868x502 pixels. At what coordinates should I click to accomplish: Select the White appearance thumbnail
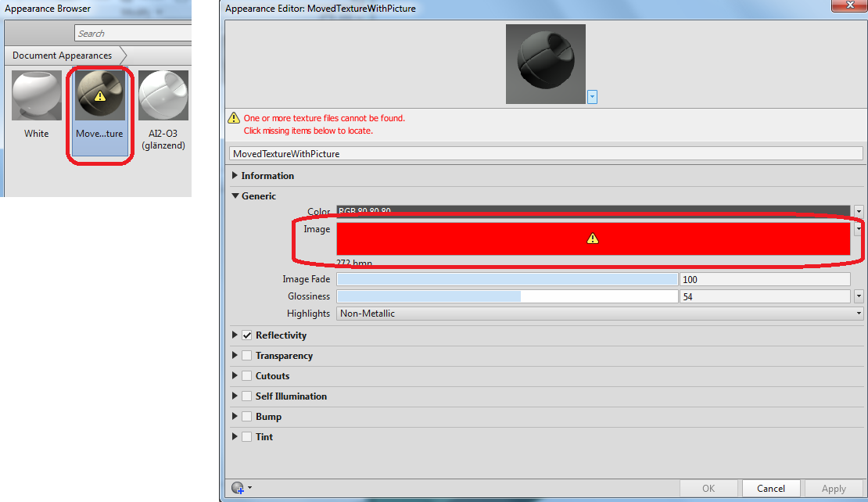coord(36,95)
